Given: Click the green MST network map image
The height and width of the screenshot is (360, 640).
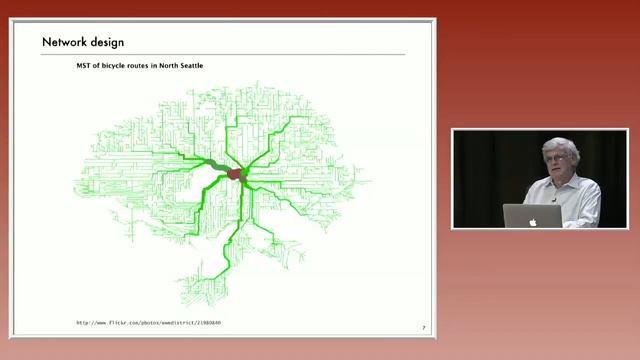Looking at the screenshot, I should [222, 194].
